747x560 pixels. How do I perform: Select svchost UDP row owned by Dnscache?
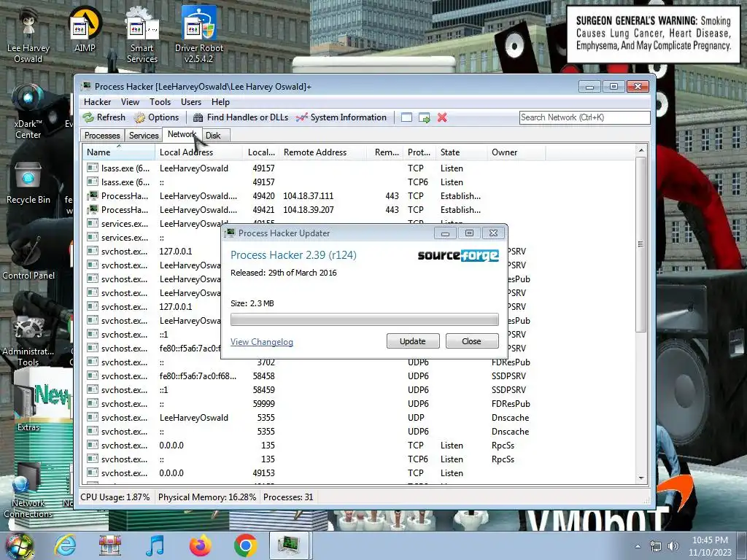pos(359,418)
